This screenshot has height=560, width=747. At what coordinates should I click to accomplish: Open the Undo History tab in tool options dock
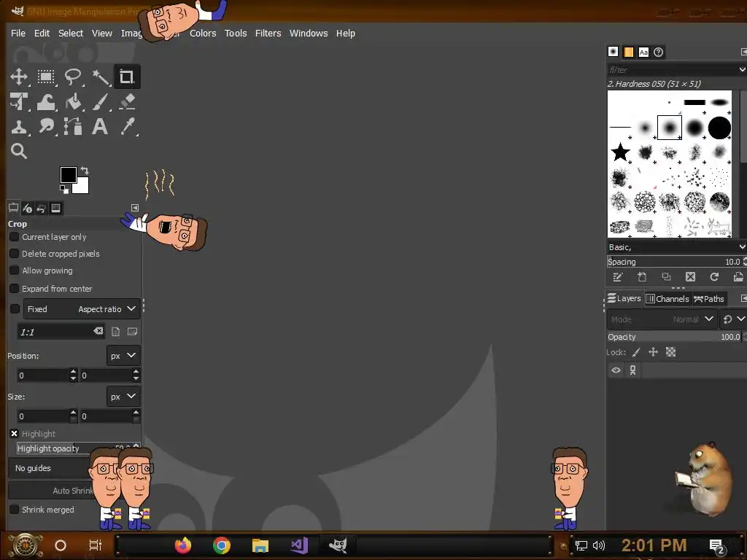(42, 208)
